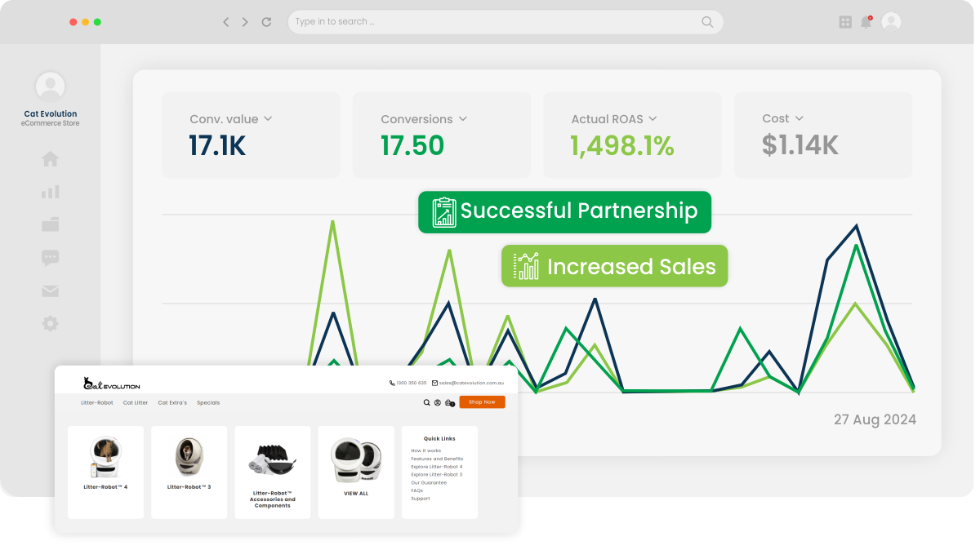Screen dimensions: 980x550
Task: Open the mail envelope sidebar icon
Action: coord(51,291)
